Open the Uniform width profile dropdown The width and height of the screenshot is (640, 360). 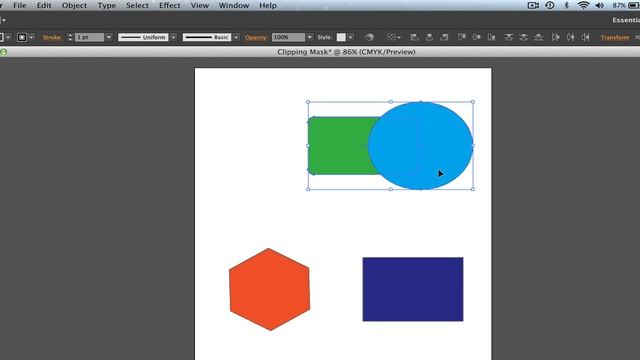pyautogui.click(x=173, y=37)
